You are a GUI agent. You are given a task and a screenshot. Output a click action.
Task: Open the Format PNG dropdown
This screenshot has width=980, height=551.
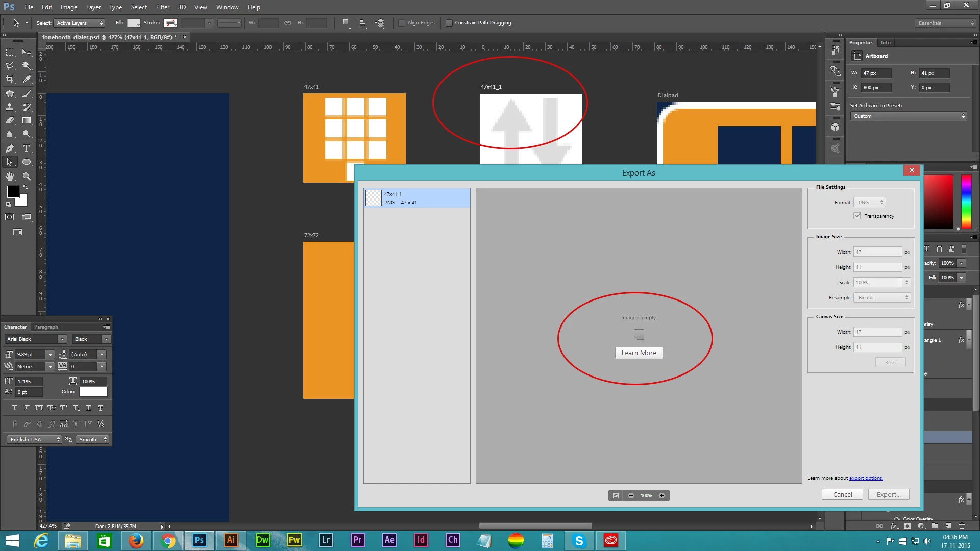(x=870, y=203)
